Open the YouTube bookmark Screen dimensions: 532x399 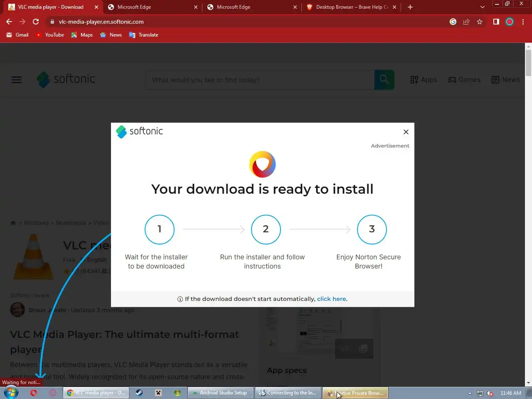pyautogui.click(x=50, y=35)
